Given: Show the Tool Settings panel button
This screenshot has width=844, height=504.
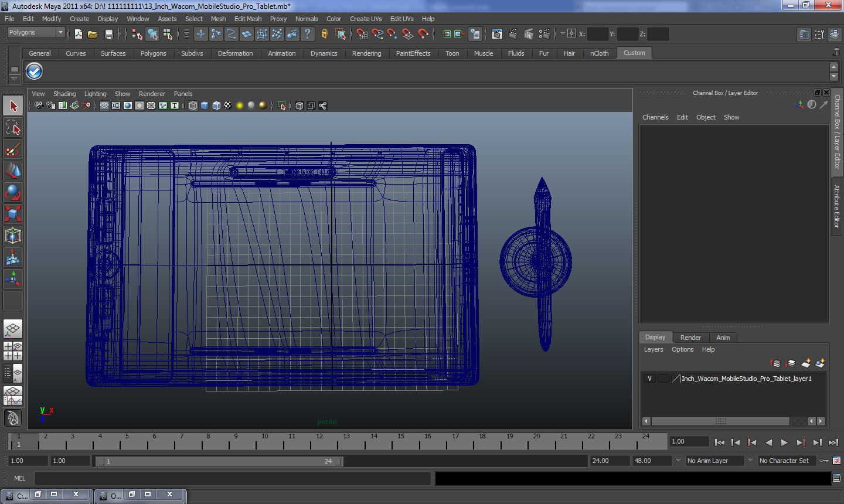Looking at the screenshot, I should (819, 35).
